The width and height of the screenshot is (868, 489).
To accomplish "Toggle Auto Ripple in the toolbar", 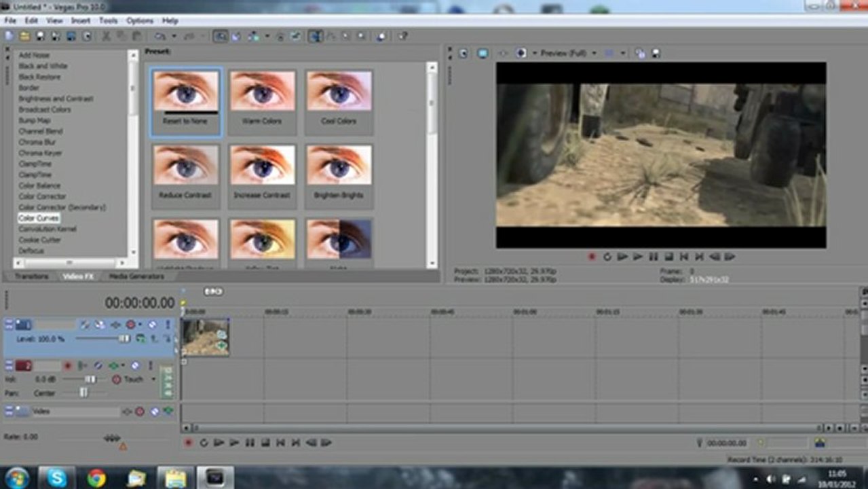I will pos(252,36).
